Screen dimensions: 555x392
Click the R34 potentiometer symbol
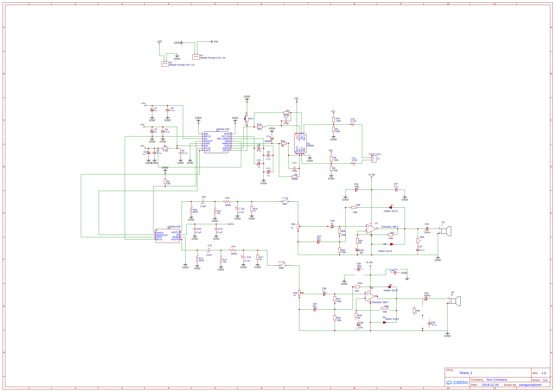tap(298, 226)
